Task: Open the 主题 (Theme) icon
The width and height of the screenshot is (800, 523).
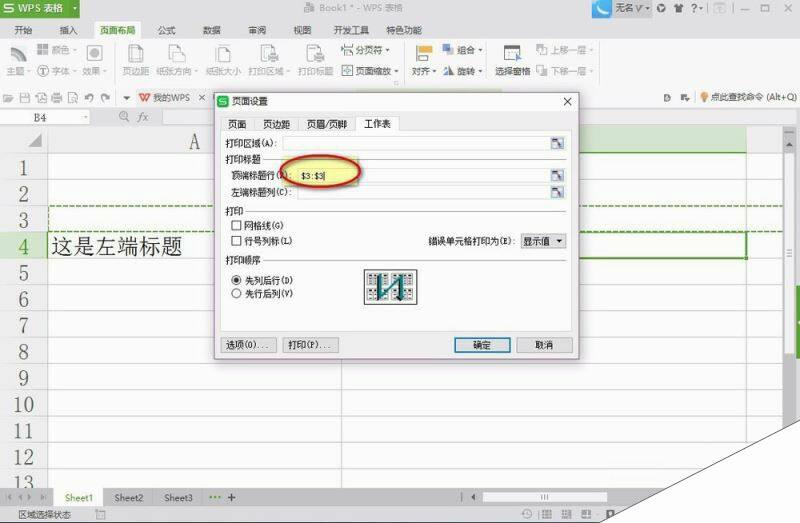Action: click(x=18, y=55)
